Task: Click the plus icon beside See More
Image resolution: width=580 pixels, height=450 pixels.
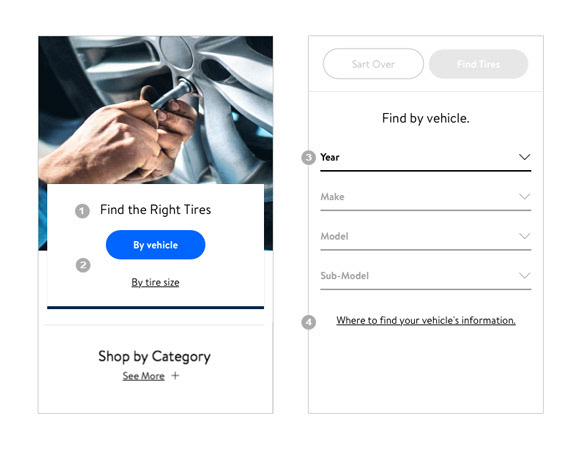Action: [175, 376]
